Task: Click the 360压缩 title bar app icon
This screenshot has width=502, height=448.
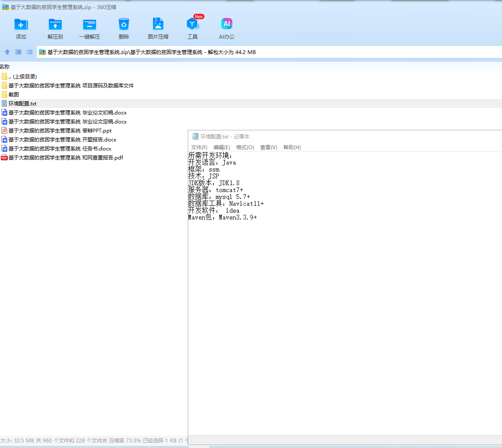Action: click(x=5, y=7)
